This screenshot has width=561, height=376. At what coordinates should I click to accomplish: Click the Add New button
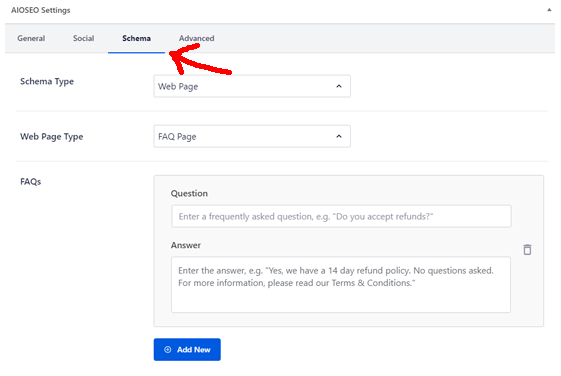(x=187, y=350)
